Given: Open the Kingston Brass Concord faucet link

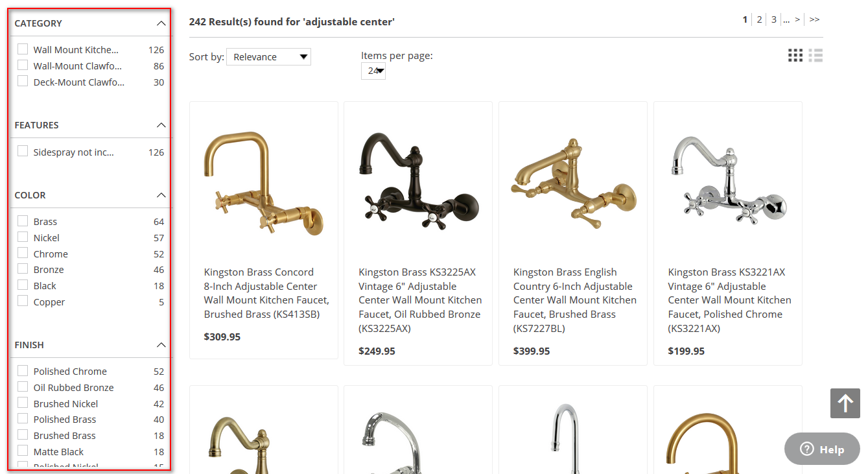Looking at the screenshot, I should tap(266, 293).
